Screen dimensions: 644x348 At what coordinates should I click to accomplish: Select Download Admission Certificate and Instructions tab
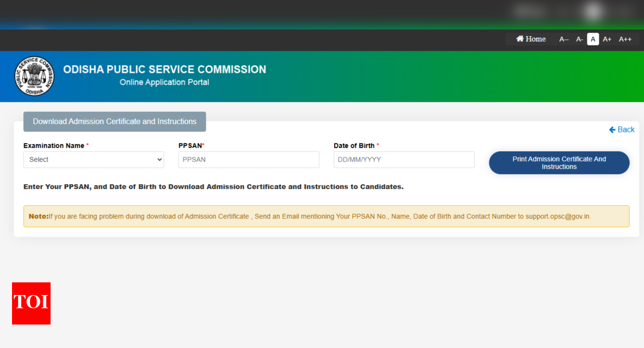click(114, 122)
